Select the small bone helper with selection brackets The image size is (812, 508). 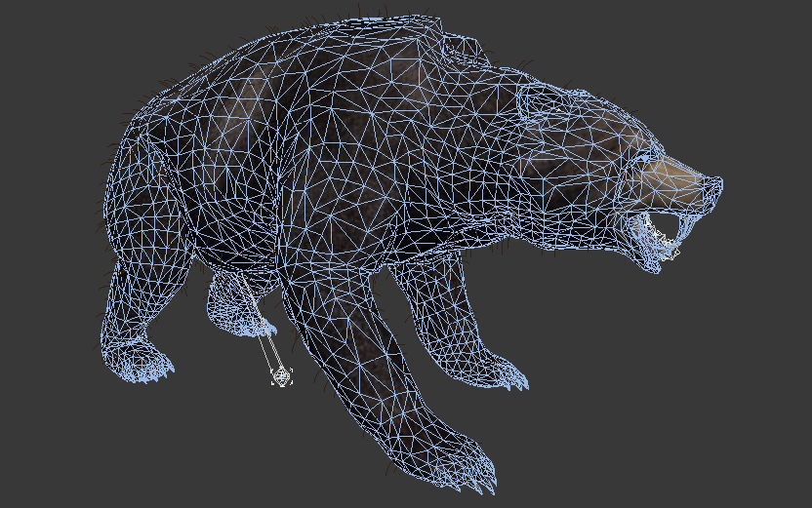(281, 376)
